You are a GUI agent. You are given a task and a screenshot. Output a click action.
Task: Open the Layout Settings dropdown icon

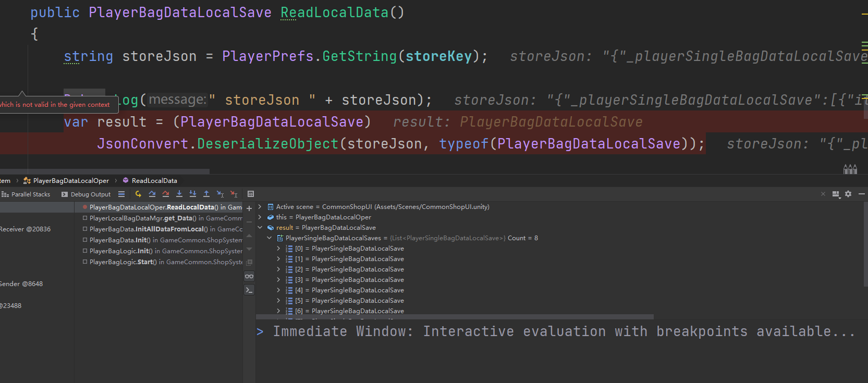coord(836,194)
